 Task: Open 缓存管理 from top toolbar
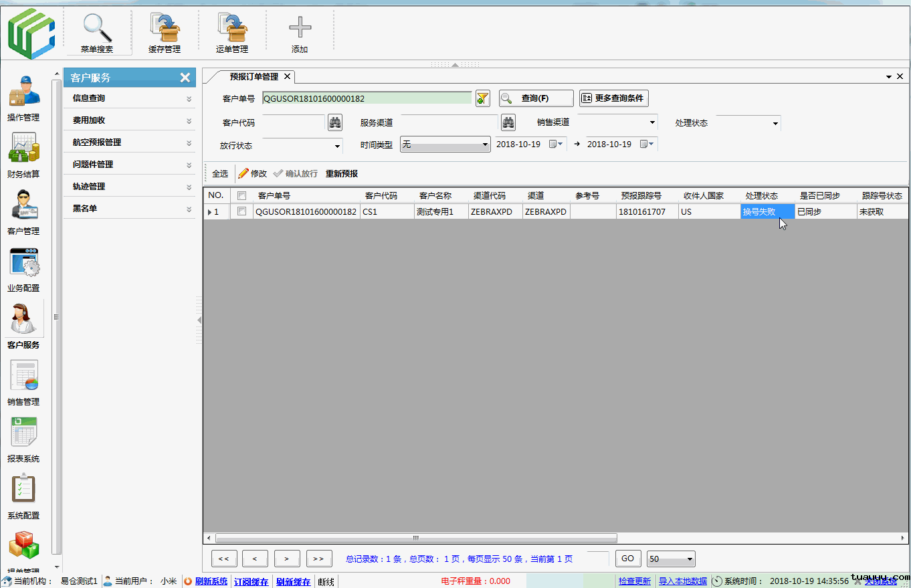[x=165, y=31]
